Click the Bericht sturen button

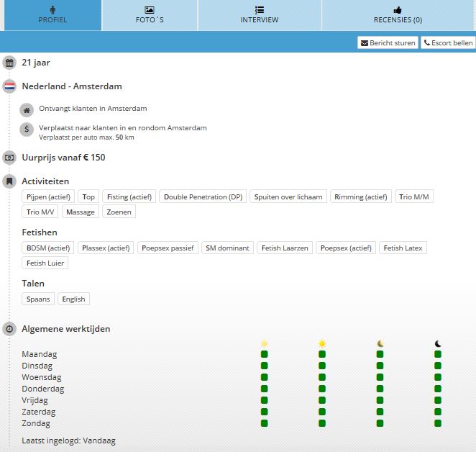pyautogui.click(x=388, y=43)
